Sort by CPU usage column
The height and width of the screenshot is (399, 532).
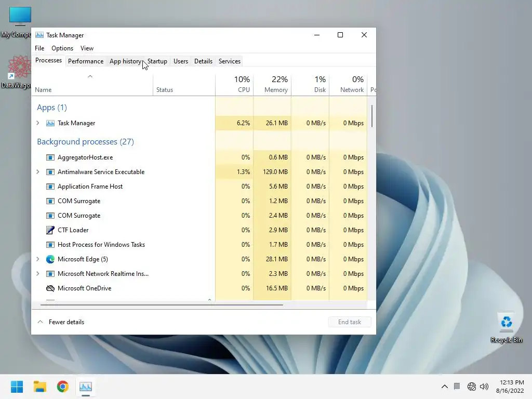(234, 85)
